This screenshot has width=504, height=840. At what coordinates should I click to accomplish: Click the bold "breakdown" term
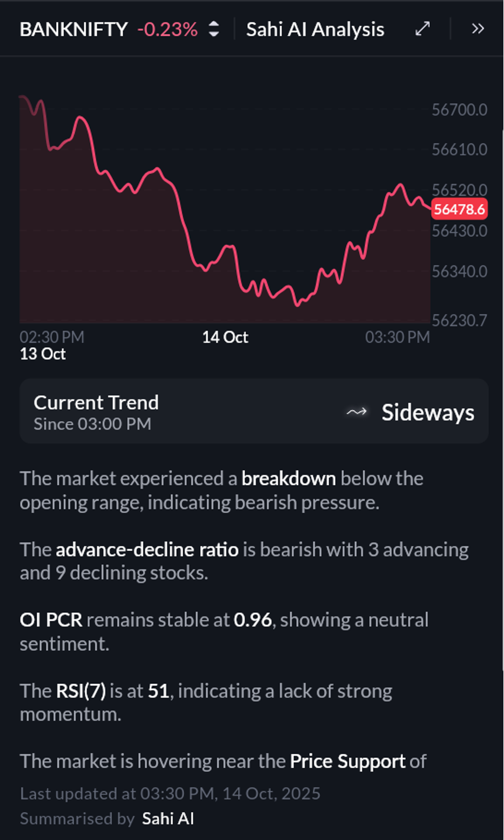click(288, 478)
